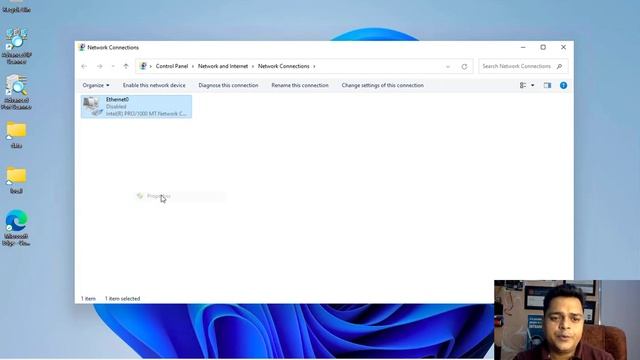This screenshot has width=640, height=360.
Task: Close the Network Connections window
Action: coord(563,47)
